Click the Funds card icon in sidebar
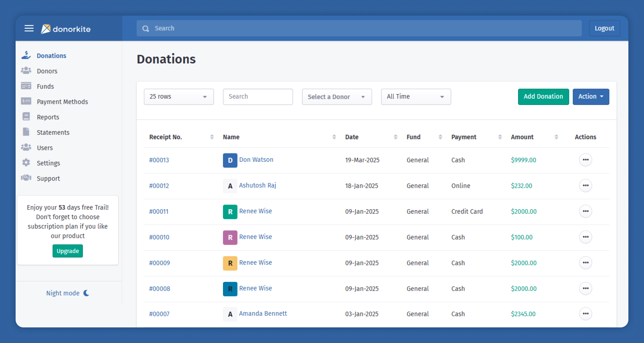Viewport: 644px width, 343px height. click(26, 86)
